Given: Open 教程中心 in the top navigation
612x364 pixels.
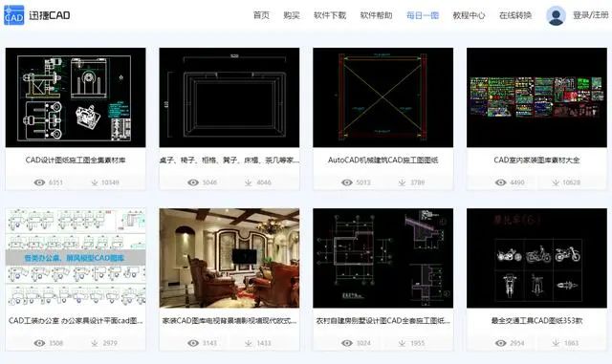Looking at the screenshot, I should [469, 15].
